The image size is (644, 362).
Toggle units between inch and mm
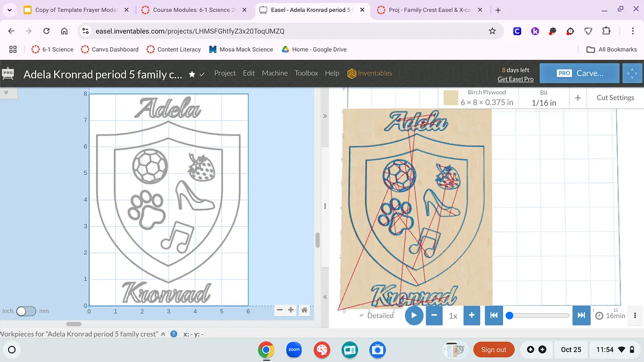click(x=26, y=311)
